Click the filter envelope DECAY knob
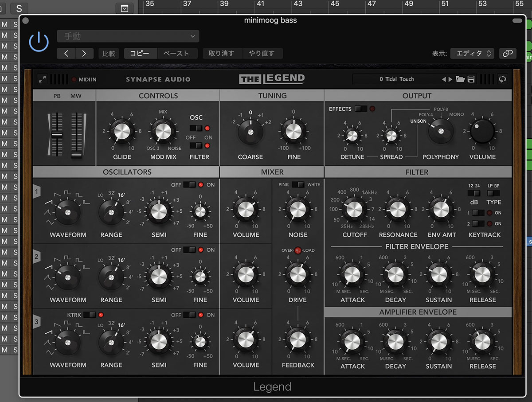Image resolution: width=532 pixels, height=402 pixels. (x=395, y=274)
